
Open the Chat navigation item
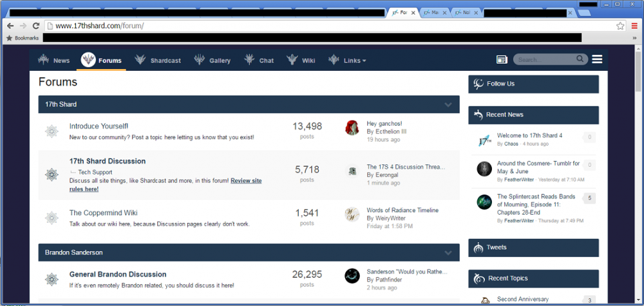pyautogui.click(x=259, y=60)
